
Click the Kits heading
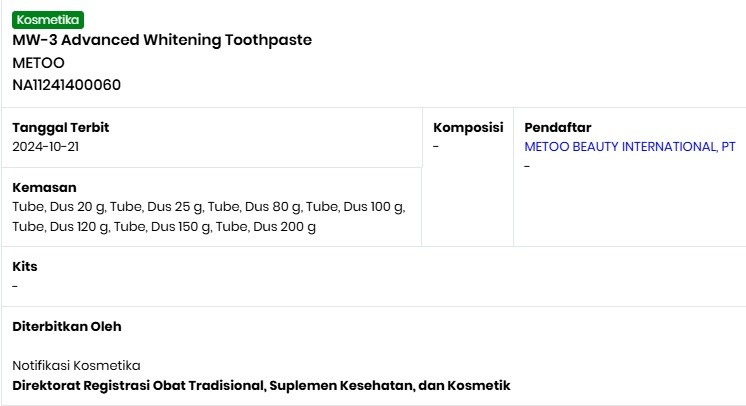25,267
